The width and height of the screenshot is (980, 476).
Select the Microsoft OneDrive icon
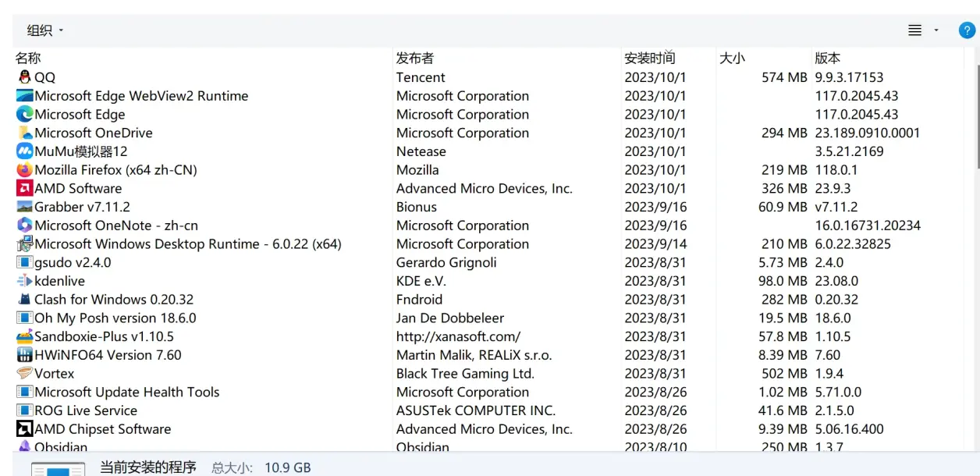24,133
